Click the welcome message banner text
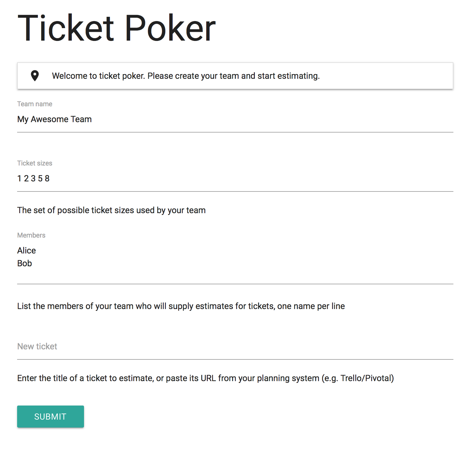Image resolution: width=476 pixels, height=466 pixels. click(x=186, y=76)
